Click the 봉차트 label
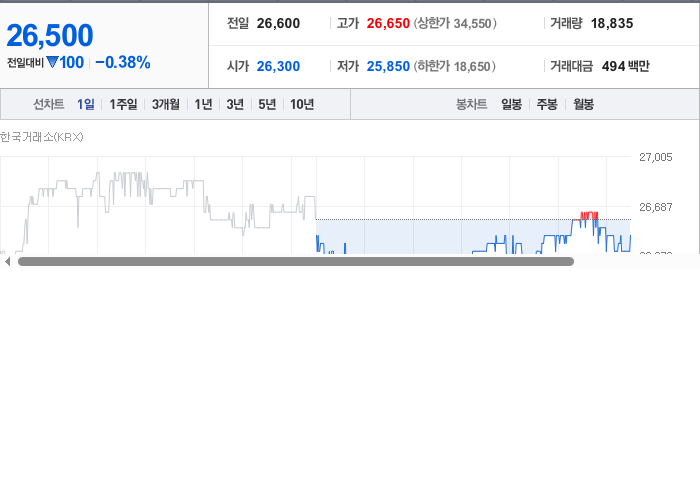Viewport: 700px width, 490px height. point(471,104)
